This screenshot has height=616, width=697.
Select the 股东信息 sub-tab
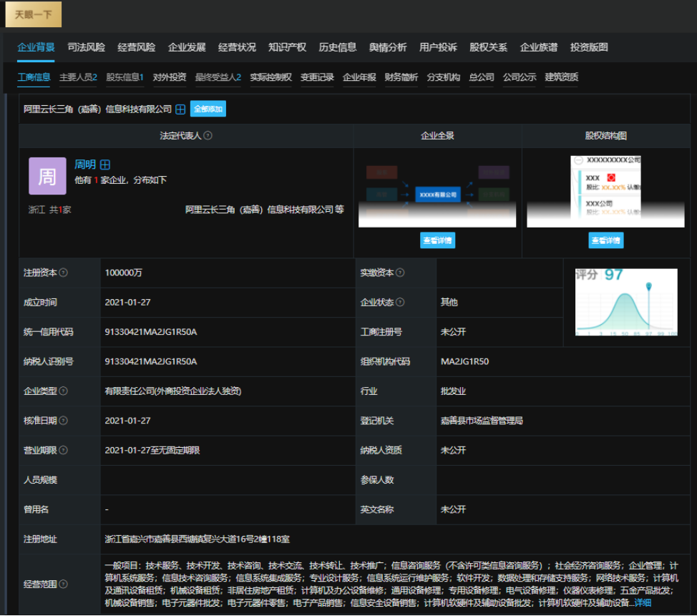(x=125, y=77)
